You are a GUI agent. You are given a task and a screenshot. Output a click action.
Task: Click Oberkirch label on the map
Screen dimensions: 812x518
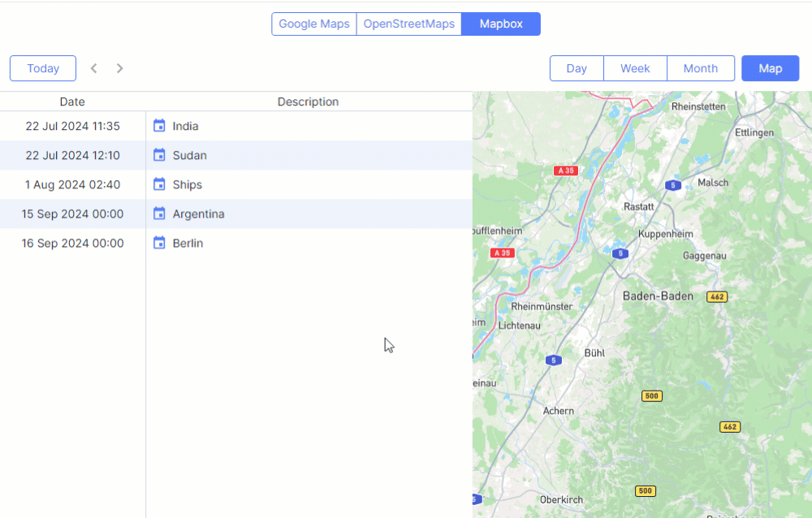click(x=561, y=500)
